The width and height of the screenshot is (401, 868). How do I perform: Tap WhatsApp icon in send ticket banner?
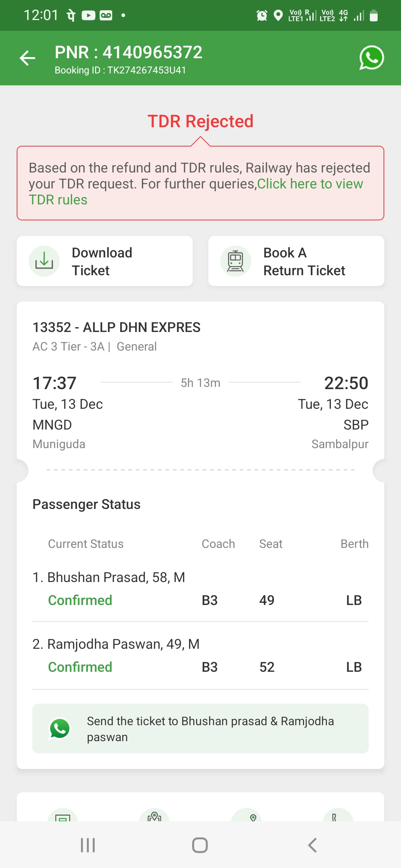(59, 729)
